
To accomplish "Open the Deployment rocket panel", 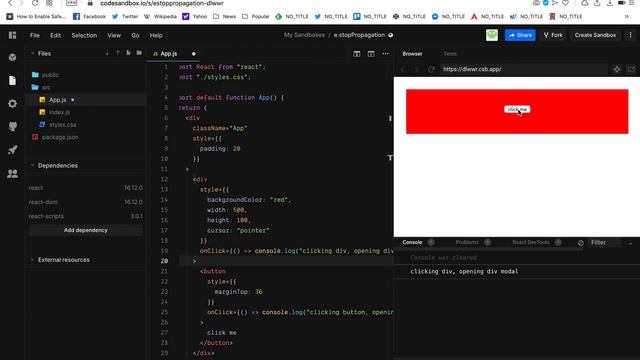I will click(12, 150).
